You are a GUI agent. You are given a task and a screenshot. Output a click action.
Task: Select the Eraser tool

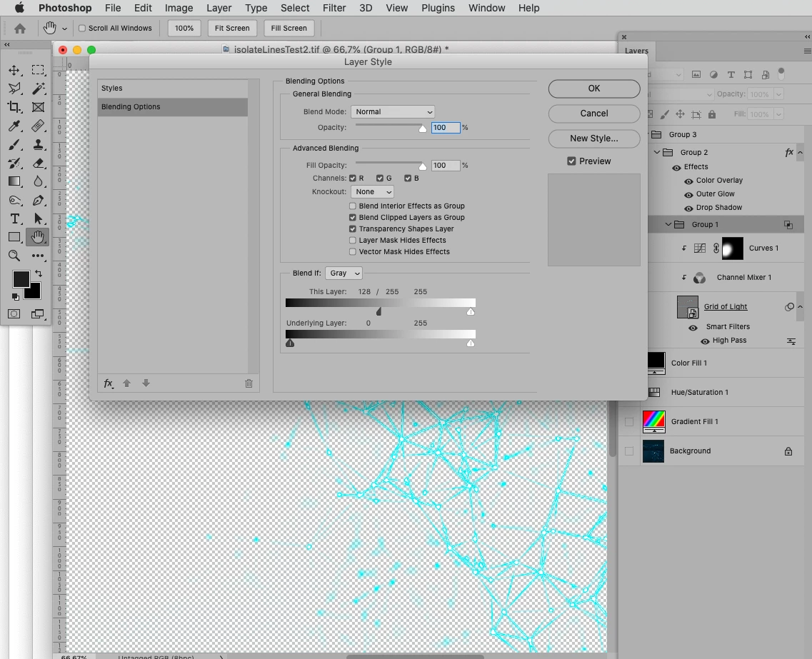pos(38,163)
